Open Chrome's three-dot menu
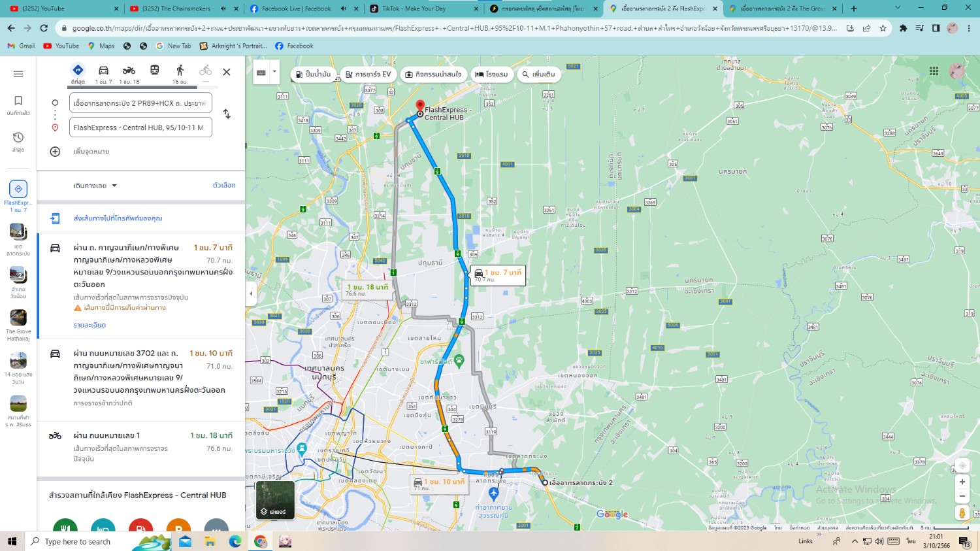The image size is (980, 551). coord(969,28)
